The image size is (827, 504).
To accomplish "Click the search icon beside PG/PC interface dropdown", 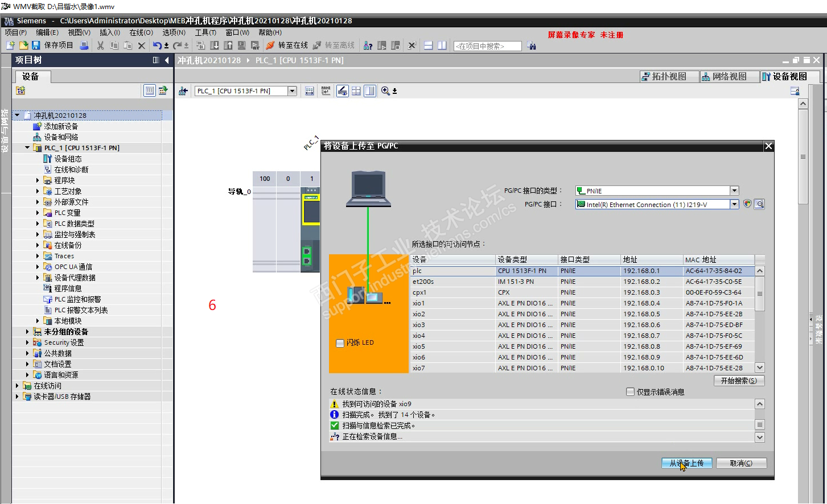I will click(759, 204).
